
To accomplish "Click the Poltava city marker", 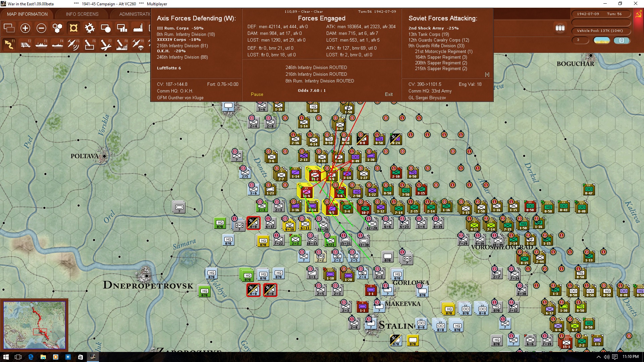I will [x=105, y=156].
